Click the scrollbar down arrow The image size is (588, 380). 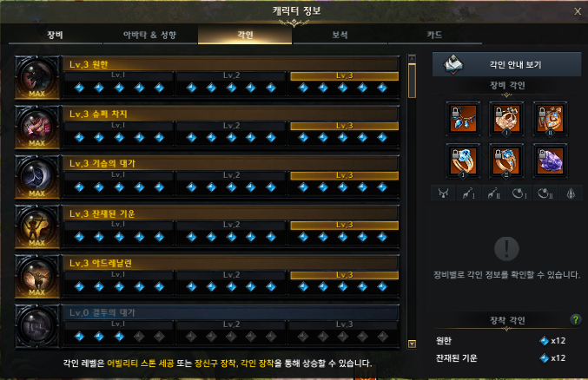pyautogui.click(x=412, y=344)
